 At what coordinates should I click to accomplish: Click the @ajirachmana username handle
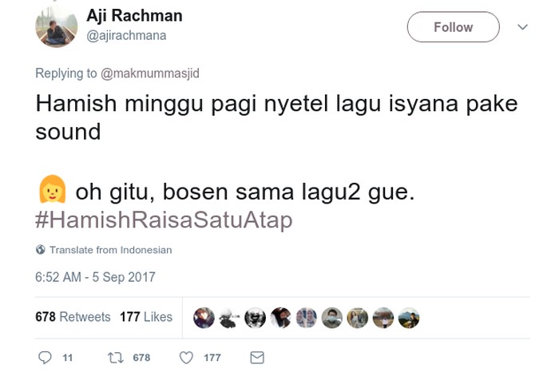pyautogui.click(x=126, y=35)
